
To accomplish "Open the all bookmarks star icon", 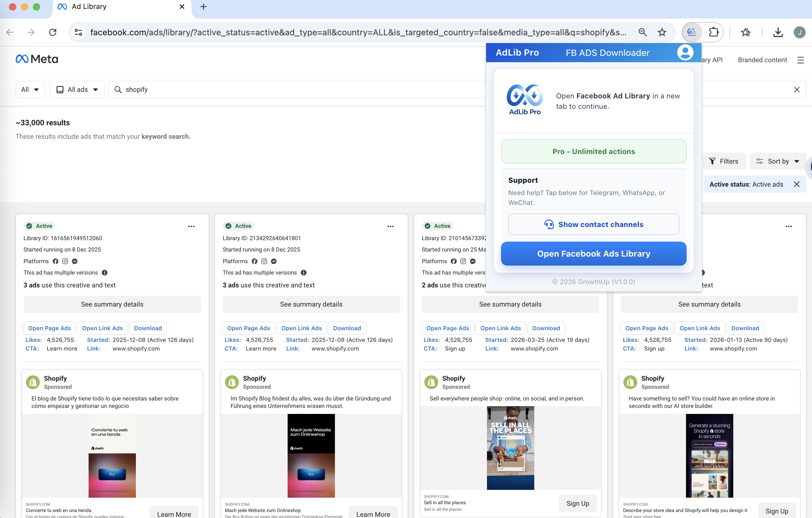I will [746, 32].
